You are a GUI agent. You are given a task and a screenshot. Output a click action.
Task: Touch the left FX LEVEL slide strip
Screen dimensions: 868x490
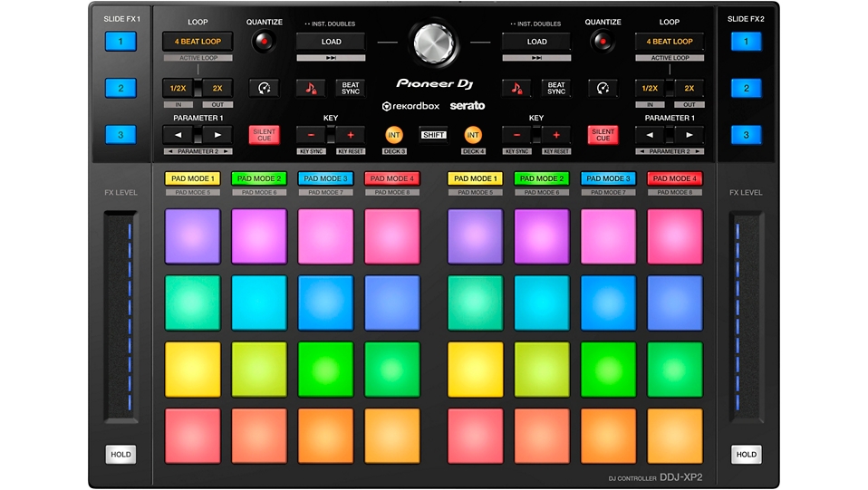(121, 317)
